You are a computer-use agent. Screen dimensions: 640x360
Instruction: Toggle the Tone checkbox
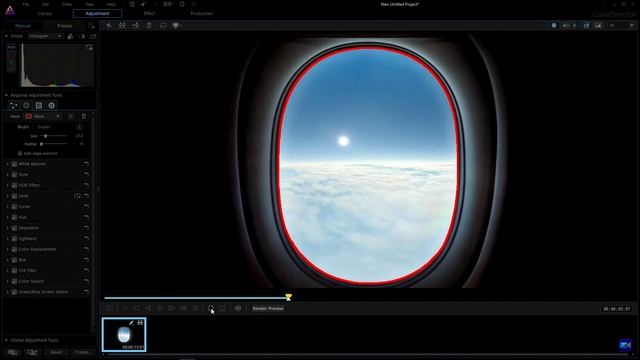point(14,174)
